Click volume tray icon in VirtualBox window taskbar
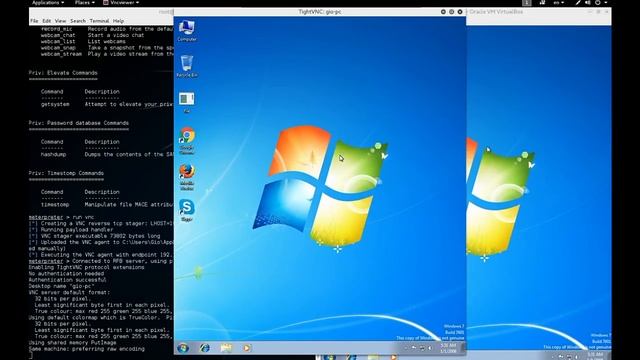This screenshot has height=360, width=640. coord(577,357)
